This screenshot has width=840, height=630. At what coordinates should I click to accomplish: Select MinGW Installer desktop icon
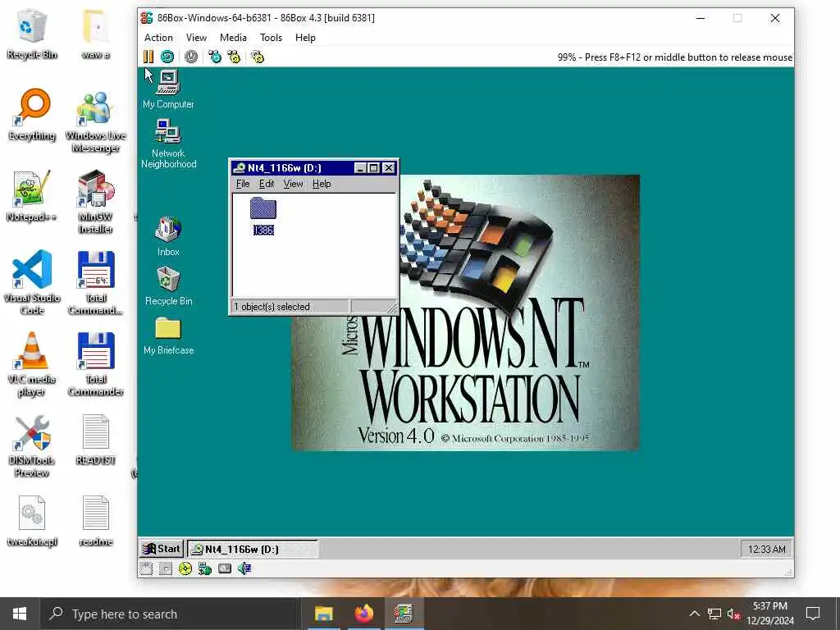tap(95, 202)
